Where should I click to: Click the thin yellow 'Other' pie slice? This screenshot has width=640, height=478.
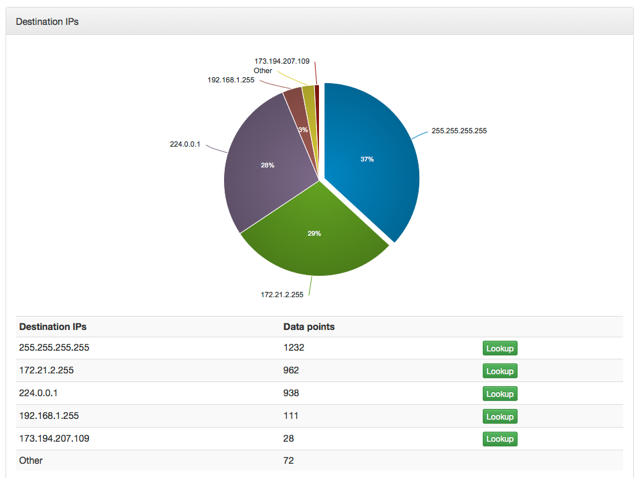point(309,96)
